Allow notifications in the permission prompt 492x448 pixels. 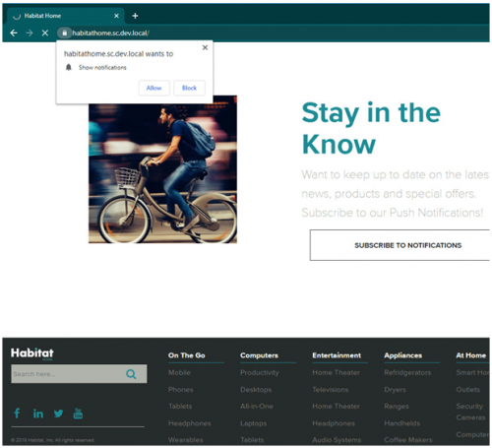coord(154,88)
